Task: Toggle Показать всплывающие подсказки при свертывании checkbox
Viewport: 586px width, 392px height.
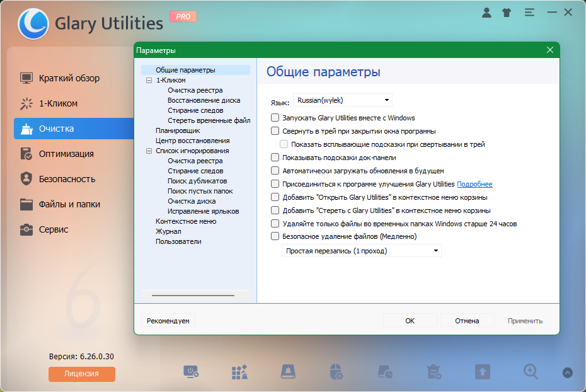Action: click(x=284, y=144)
